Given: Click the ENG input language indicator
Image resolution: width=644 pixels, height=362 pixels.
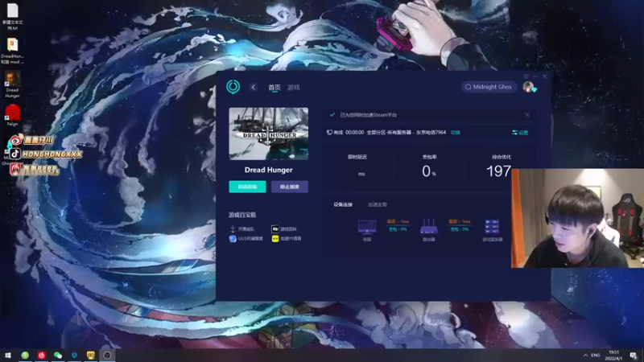Looking at the screenshot, I should pos(596,355).
